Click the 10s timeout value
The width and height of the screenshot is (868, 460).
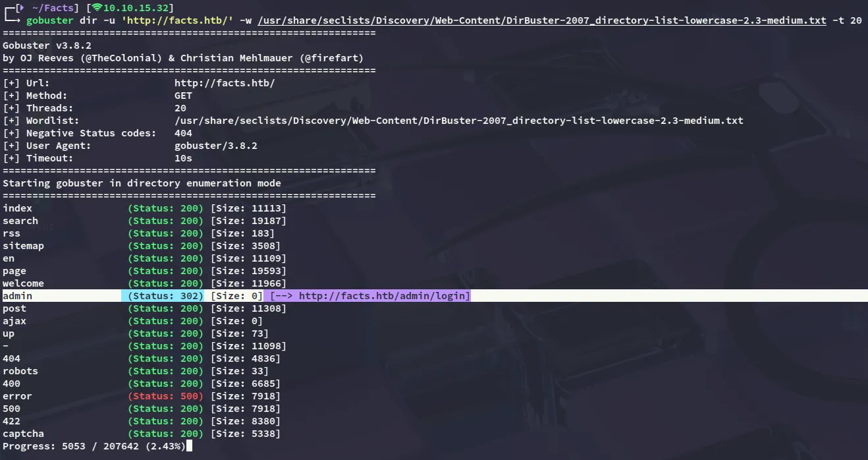183,158
